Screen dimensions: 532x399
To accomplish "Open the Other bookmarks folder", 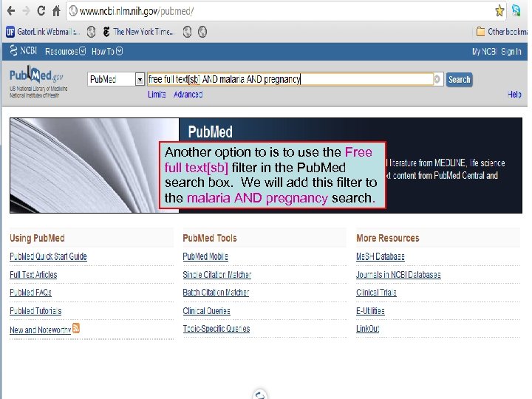I will click(502, 32).
